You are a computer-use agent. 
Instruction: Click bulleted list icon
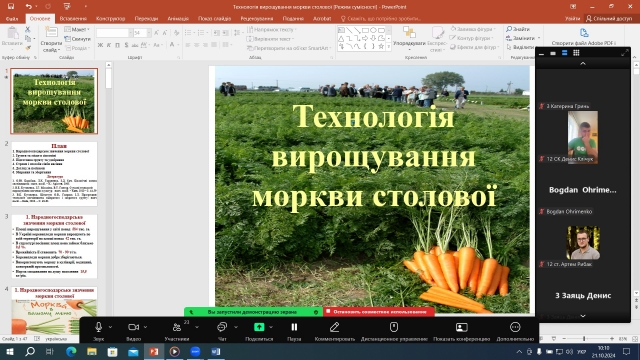(x=189, y=33)
